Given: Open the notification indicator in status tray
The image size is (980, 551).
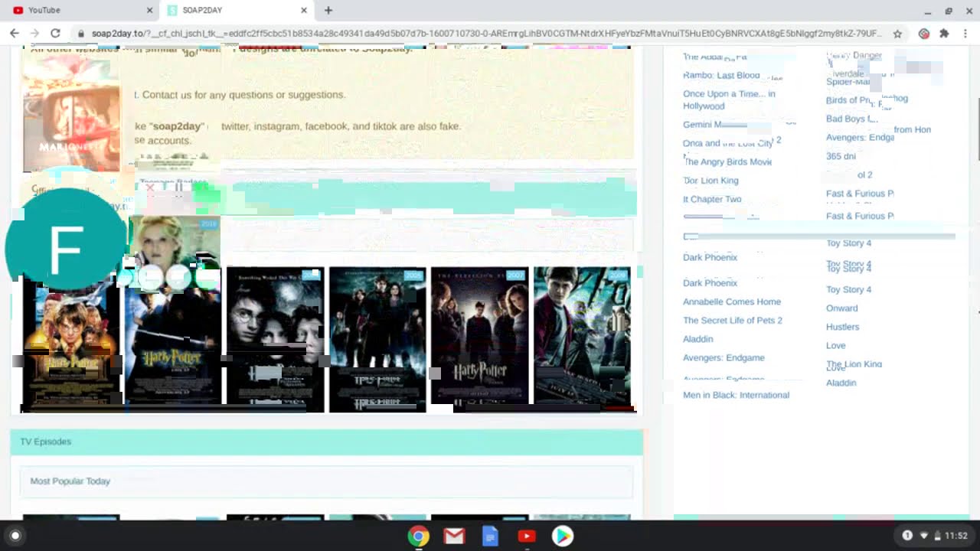Looking at the screenshot, I should (907, 536).
